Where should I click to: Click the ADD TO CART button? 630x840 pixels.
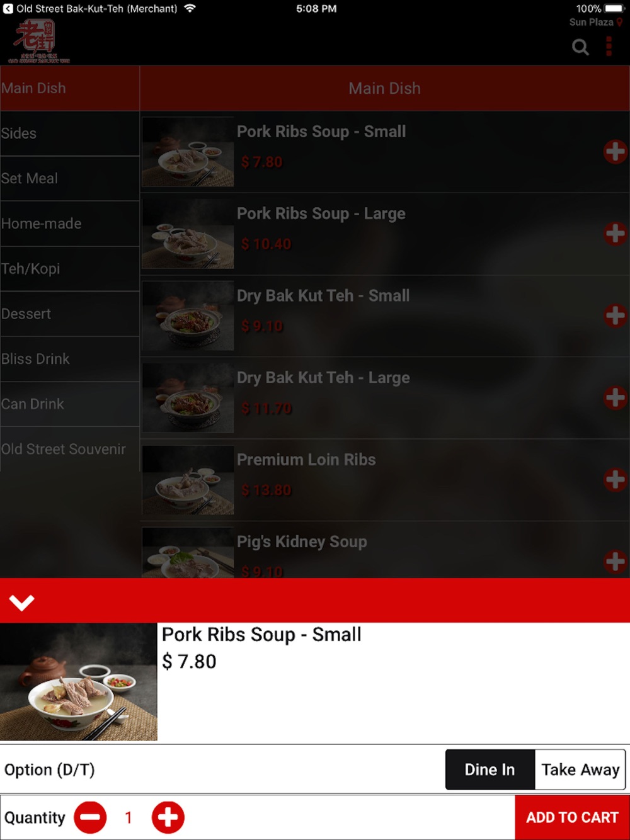pyautogui.click(x=572, y=817)
